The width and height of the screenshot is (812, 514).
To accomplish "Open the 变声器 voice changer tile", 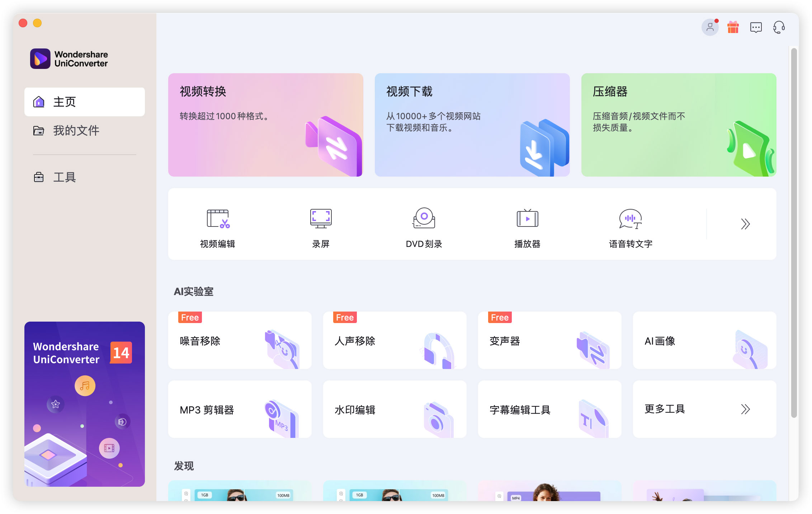I will tap(550, 340).
